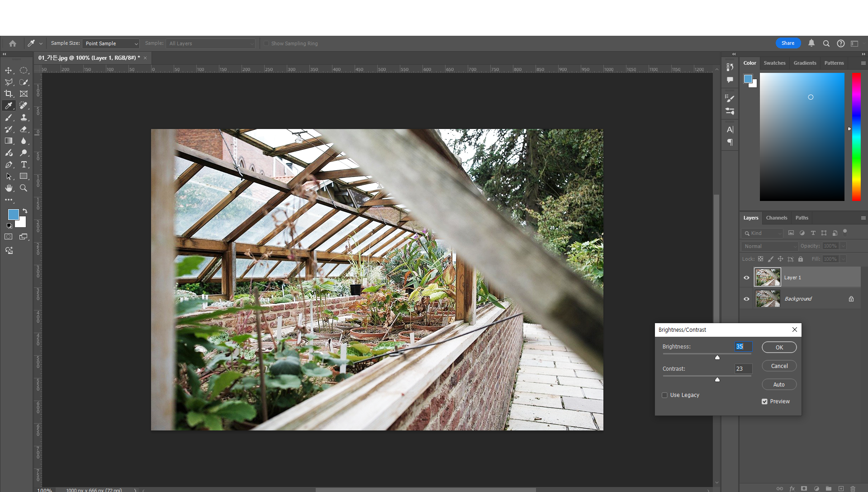
Task: Select the Path Selection tool
Action: 9,176
